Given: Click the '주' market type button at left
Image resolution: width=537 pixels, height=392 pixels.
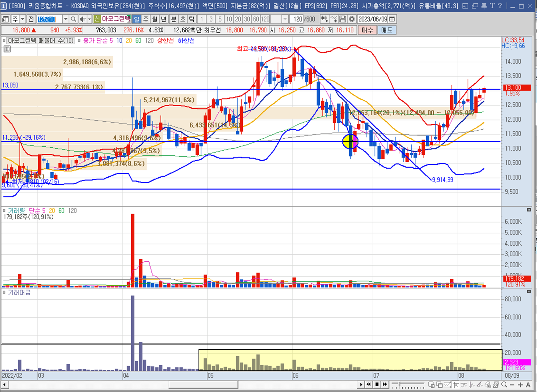Looking at the screenshot, I should click(15, 19).
